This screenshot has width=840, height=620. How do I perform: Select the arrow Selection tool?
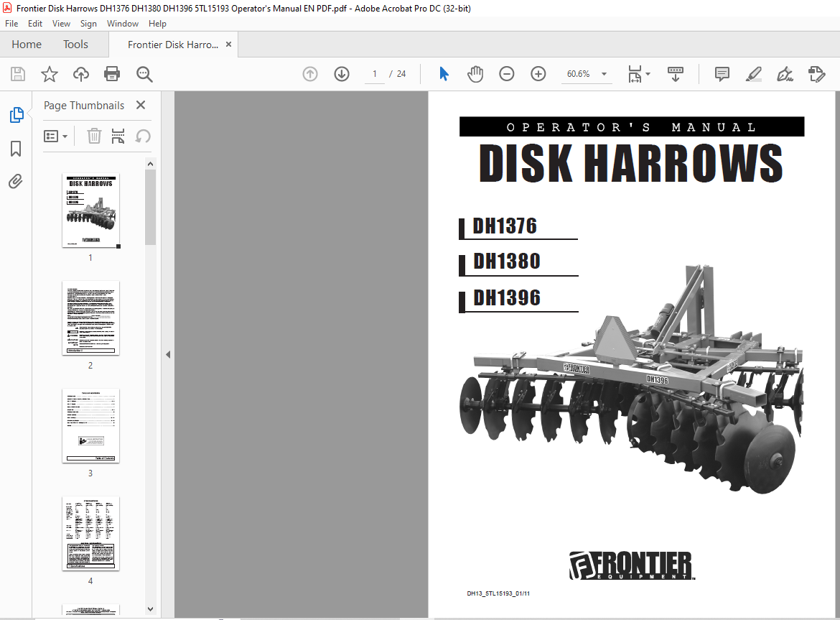click(x=444, y=74)
